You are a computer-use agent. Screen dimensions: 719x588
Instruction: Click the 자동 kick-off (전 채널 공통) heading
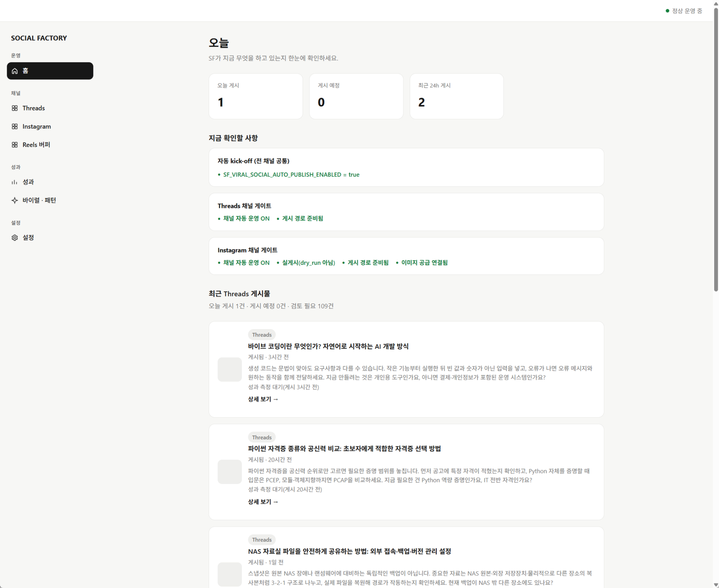point(253,161)
